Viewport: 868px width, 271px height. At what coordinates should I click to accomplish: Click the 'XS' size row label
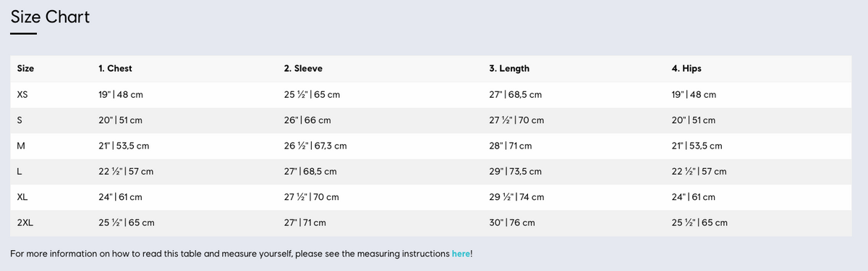[22, 95]
